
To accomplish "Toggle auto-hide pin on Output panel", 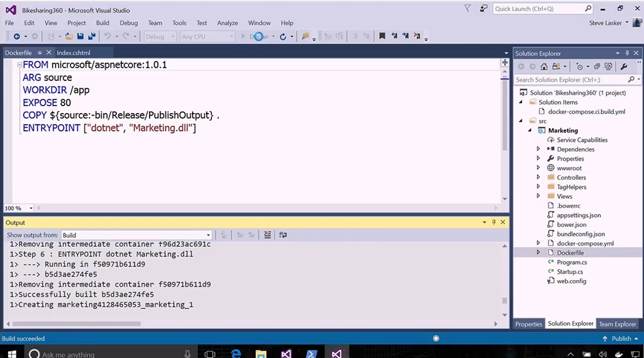I will click(494, 222).
